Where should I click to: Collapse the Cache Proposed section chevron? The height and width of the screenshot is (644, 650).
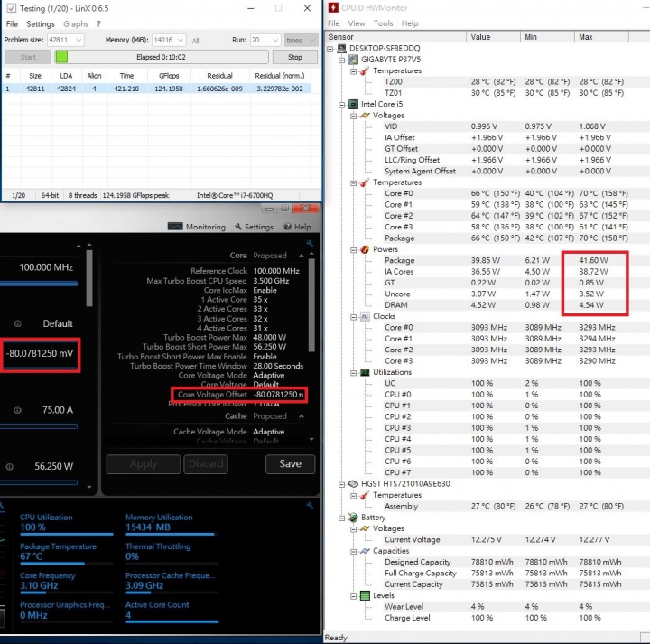click(x=302, y=415)
